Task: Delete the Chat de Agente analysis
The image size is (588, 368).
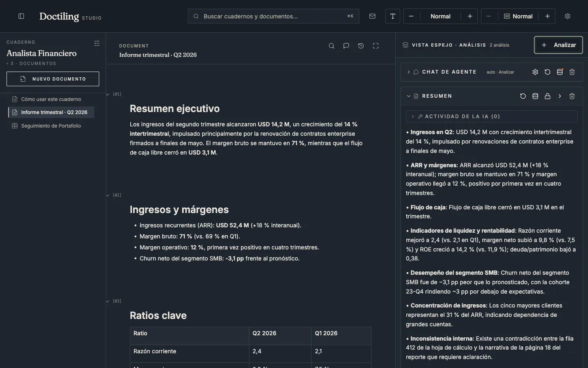Action: (x=572, y=72)
